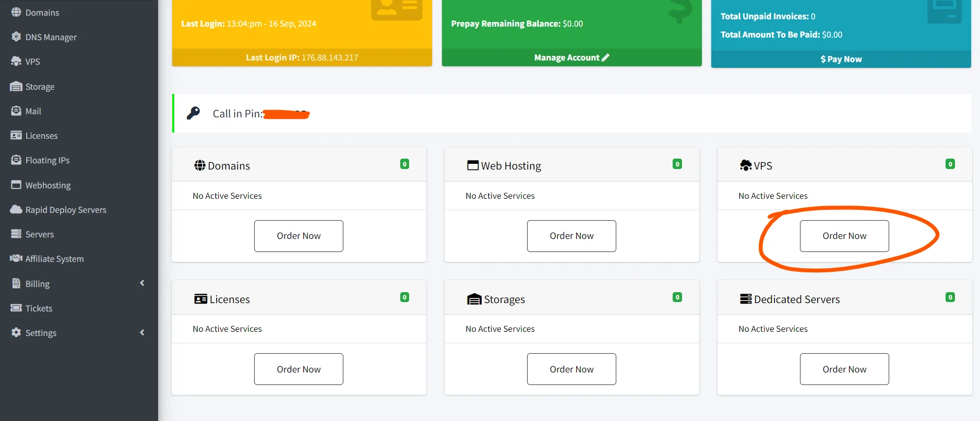This screenshot has height=421, width=980.
Task: Click the Affiliate System handshake icon
Action: pyautogui.click(x=16, y=259)
